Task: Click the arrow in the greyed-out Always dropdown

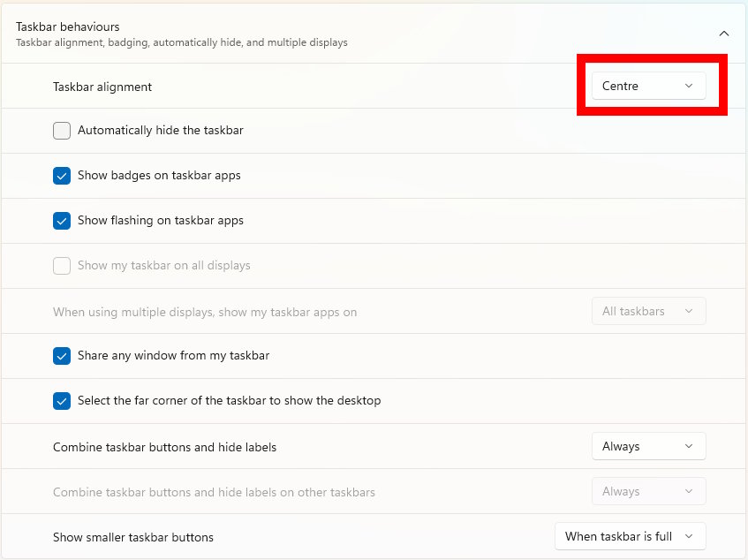Action: pos(689,491)
